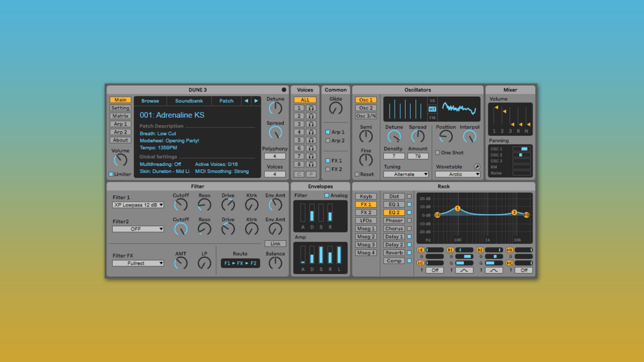Click the DUNE 3 title bar dot
The width and height of the screenshot is (644, 362).
click(284, 90)
